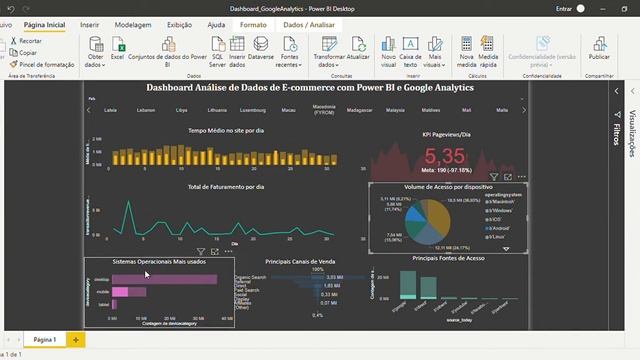Viewport: 640px width, 360px height.
Task: Select Madagascar in country slicer
Action: 360,110
